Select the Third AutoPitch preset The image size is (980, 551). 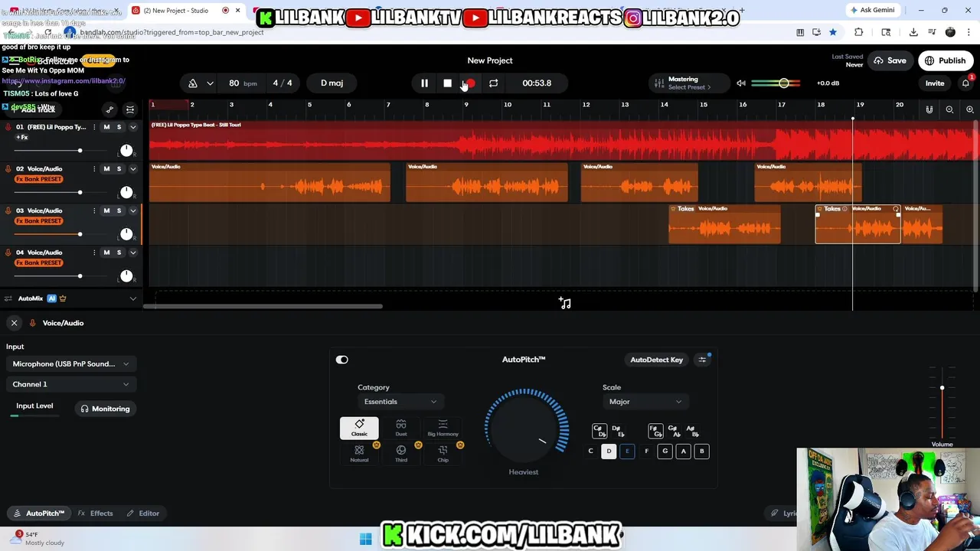click(x=401, y=454)
